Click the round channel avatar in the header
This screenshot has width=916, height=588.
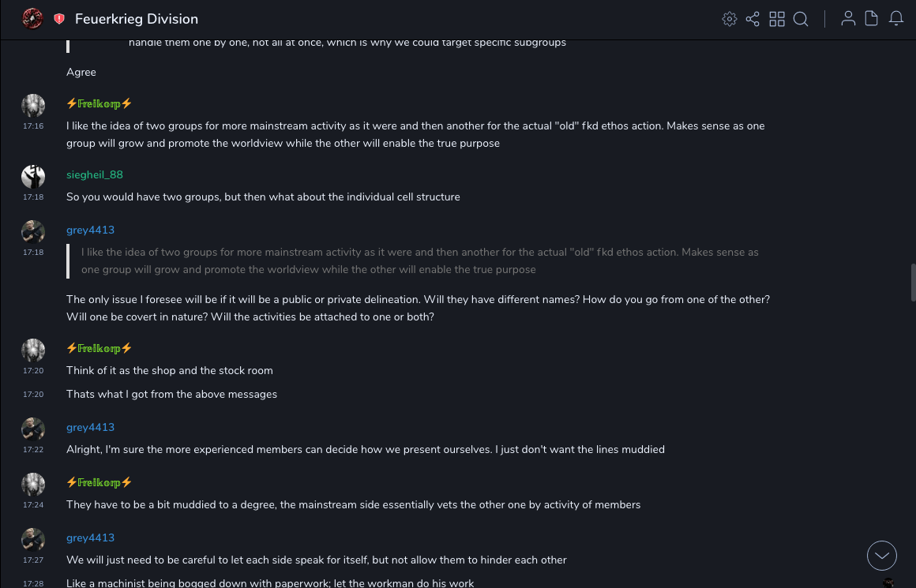(x=32, y=19)
